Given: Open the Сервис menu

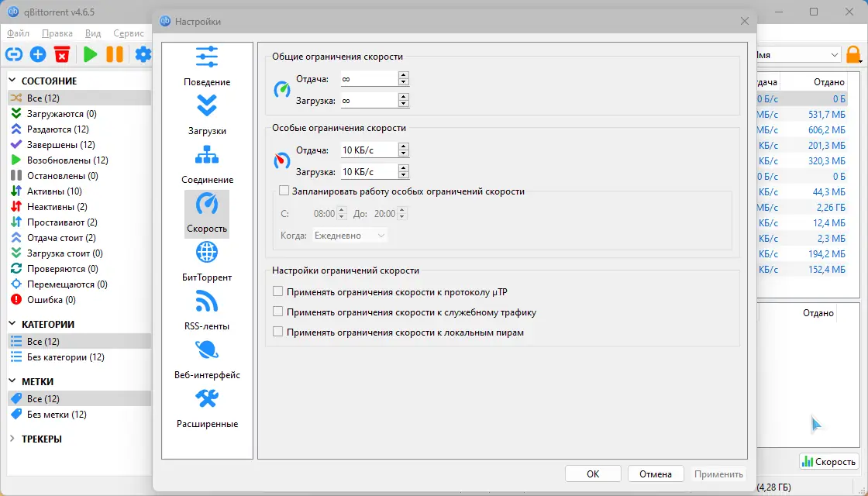Looking at the screenshot, I should tap(129, 33).
